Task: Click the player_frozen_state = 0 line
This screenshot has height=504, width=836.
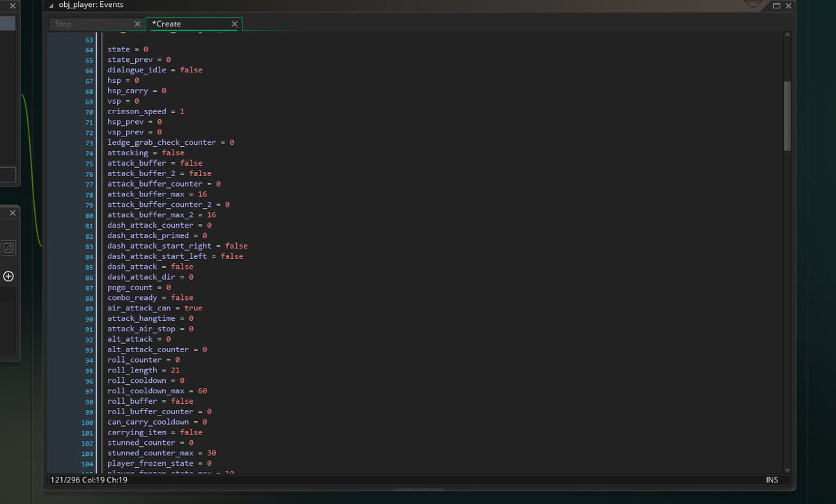Action: point(160,463)
